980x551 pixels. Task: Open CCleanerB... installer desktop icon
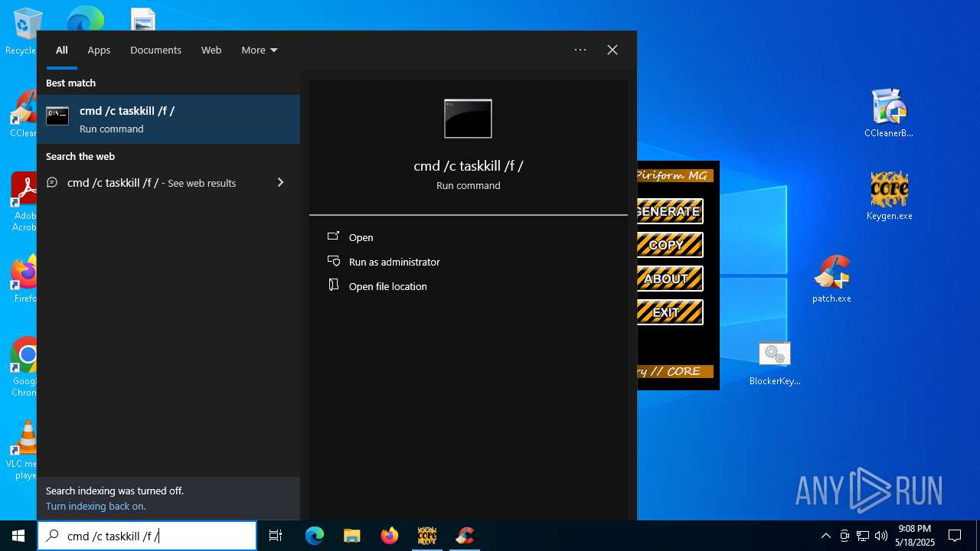[x=889, y=112]
